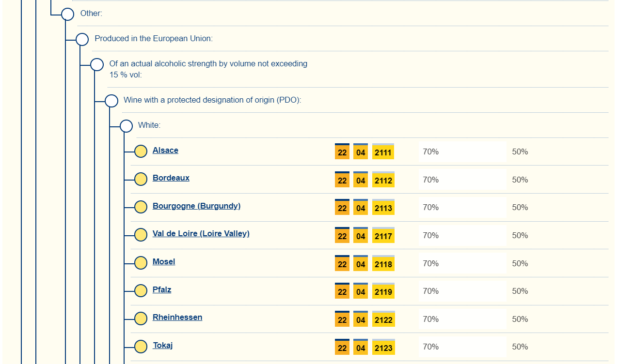Toggle the alcoholic strength not exceeding 15% node
The image size is (618, 364).
pos(97,64)
